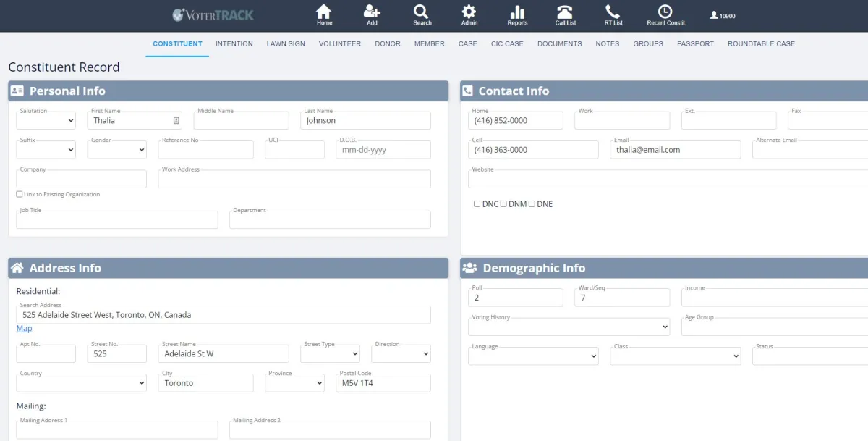
Task: Open the Search magnifier icon
Action: pos(422,15)
